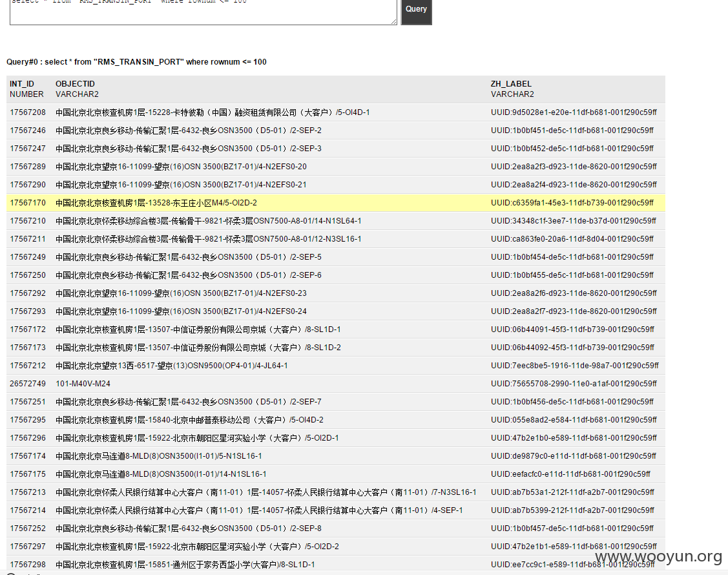This screenshot has height=575, width=728.
Task: Click UUID:2ea8a2f4-d923-11de-8620-001f290c59ff label
Action: click(574, 185)
